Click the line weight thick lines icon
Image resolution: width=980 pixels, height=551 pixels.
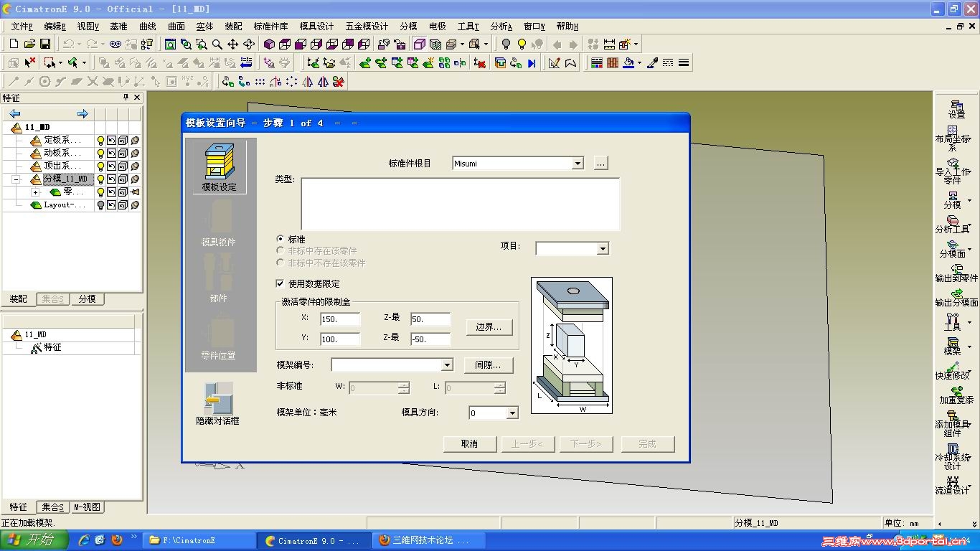pyautogui.click(x=684, y=63)
